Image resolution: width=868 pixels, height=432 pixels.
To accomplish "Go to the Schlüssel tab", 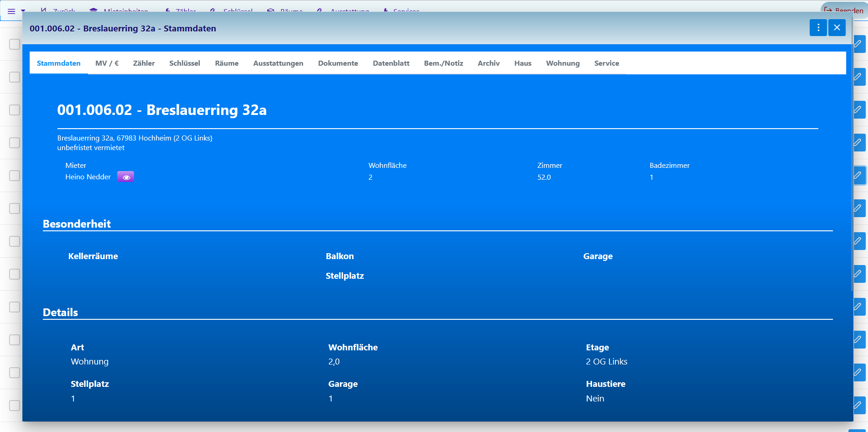I will (185, 63).
